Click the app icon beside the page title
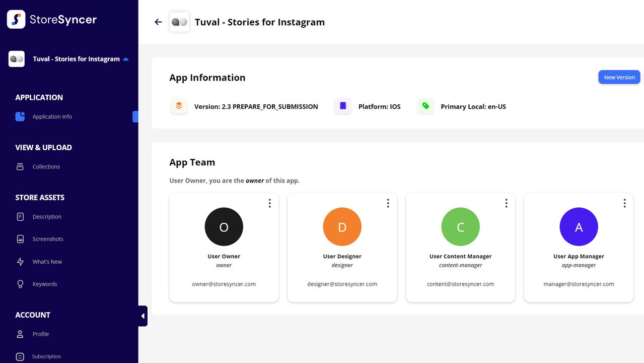Screen dimensions: 644x363 [179, 22]
